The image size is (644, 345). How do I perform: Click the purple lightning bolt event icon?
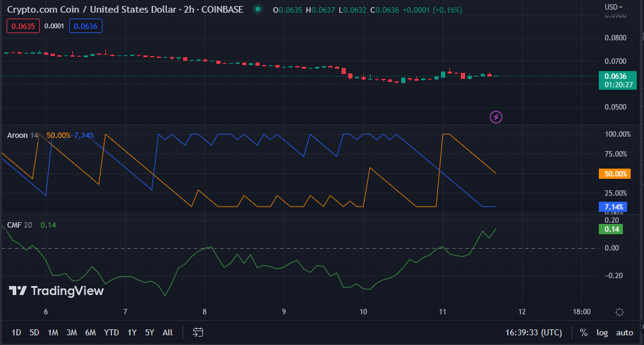tap(496, 117)
